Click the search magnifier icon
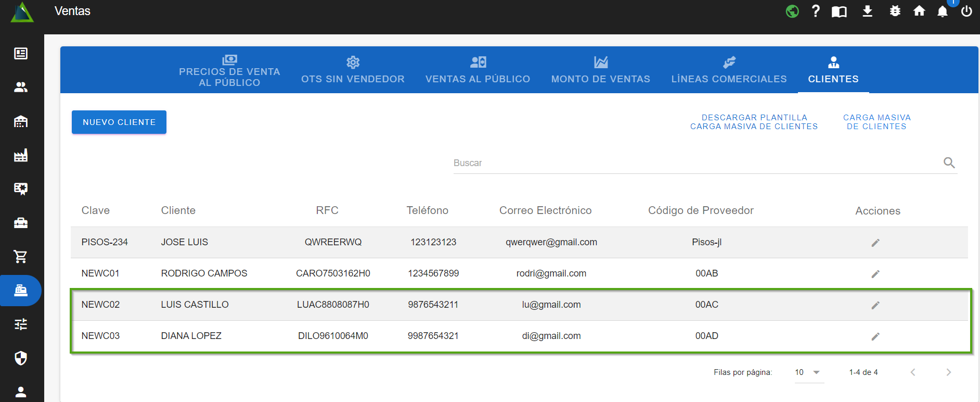This screenshot has width=980, height=402. [x=949, y=163]
